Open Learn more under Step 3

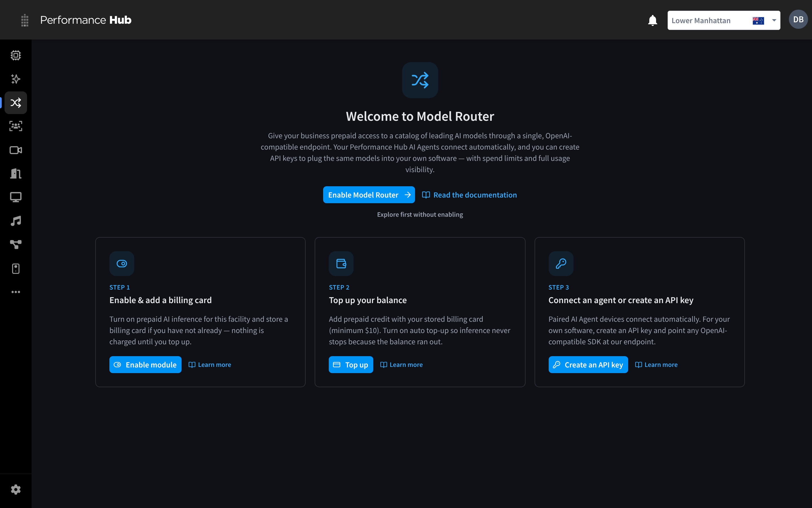(656, 365)
